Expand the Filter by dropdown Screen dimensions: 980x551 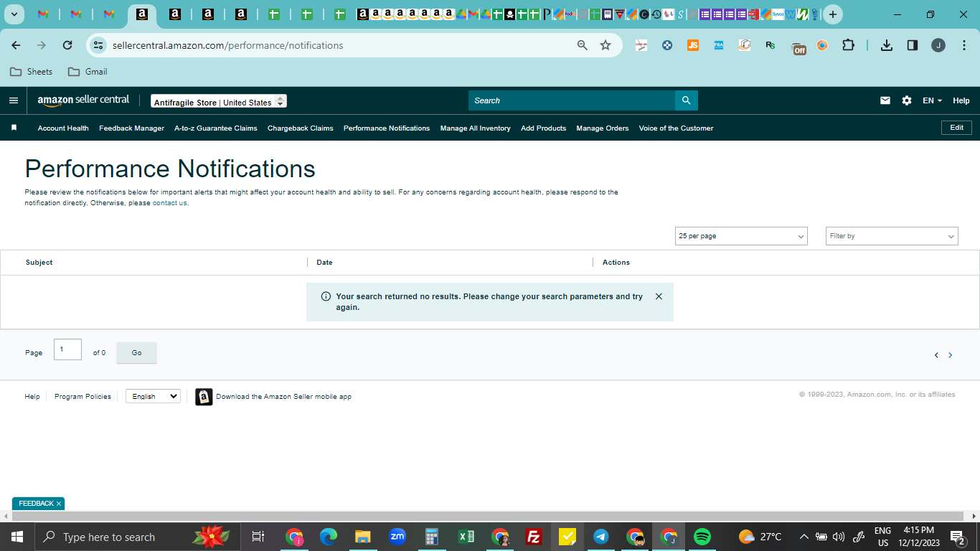892,236
